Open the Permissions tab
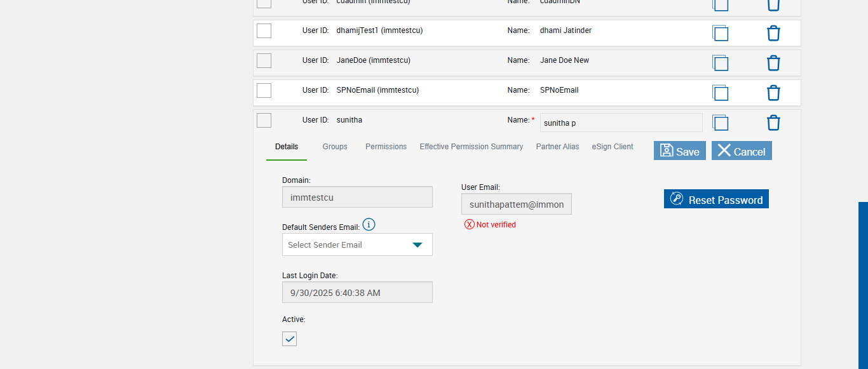868x369 pixels. 386,147
